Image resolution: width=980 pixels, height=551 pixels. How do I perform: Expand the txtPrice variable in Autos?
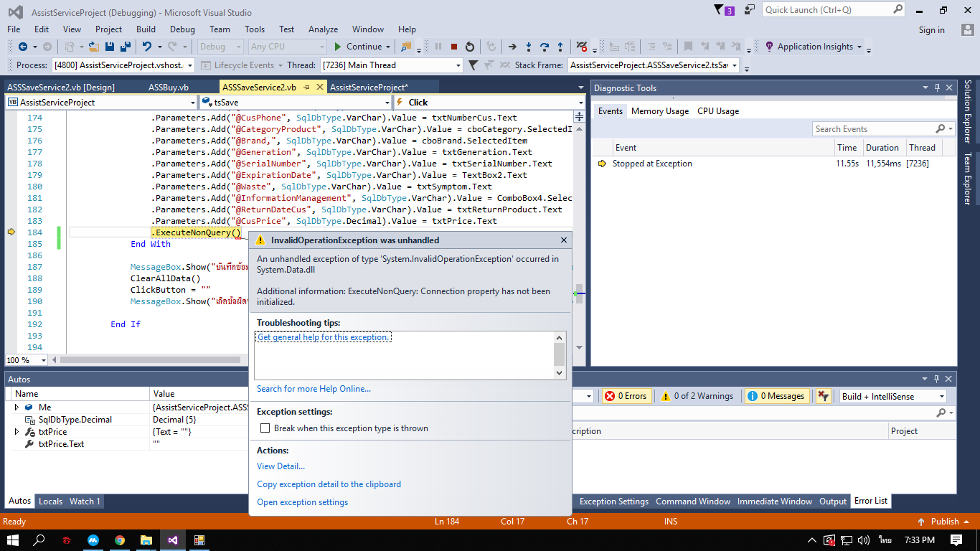click(x=17, y=432)
